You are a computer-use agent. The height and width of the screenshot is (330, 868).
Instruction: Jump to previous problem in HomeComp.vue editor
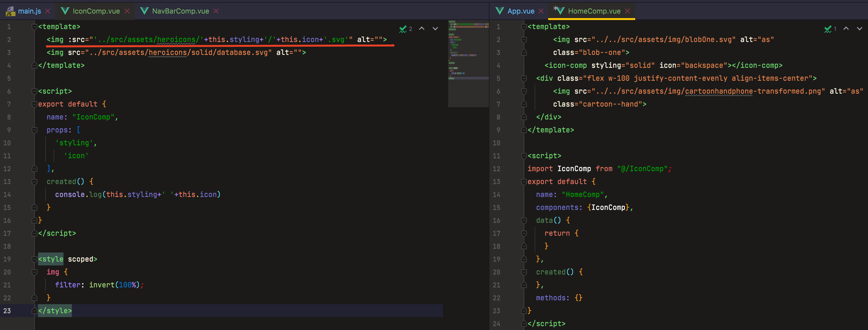pyautogui.click(x=846, y=29)
